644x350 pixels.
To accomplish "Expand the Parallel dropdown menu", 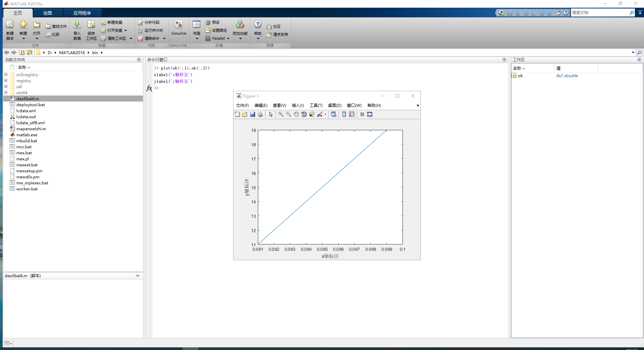I will click(228, 38).
